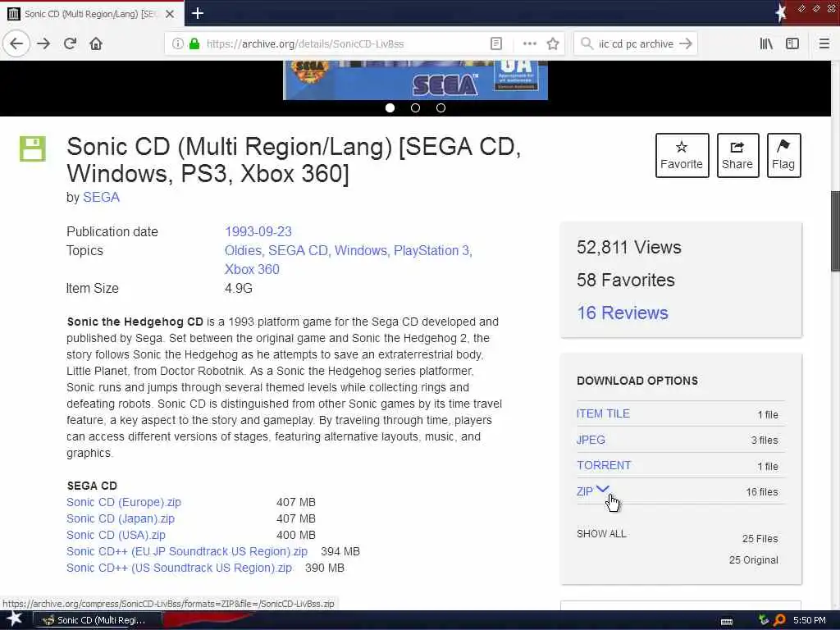The height and width of the screenshot is (630, 840).
Task: Reload the current page
Action: (x=70, y=43)
